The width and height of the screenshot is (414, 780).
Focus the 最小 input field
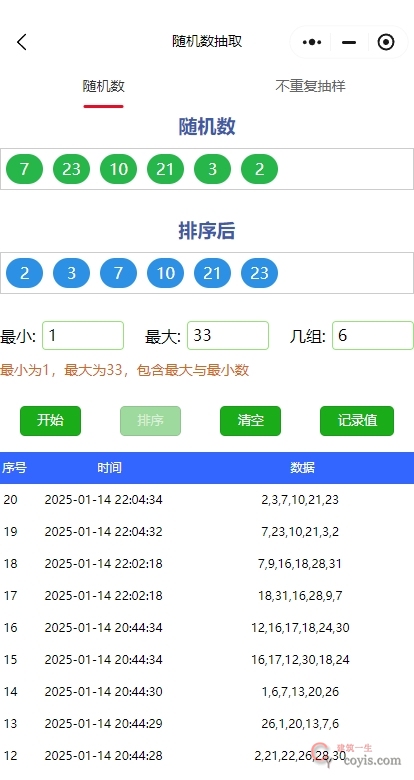(83, 336)
